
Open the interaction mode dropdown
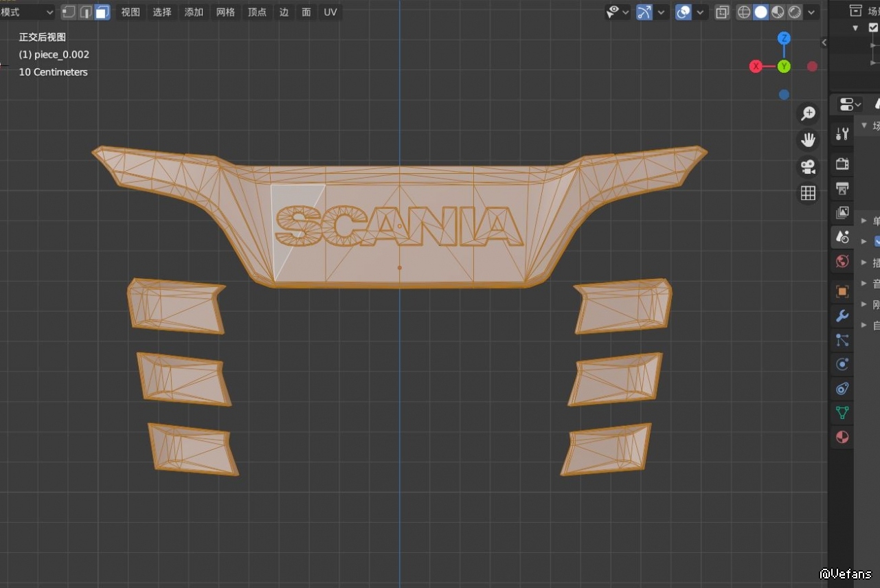(27, 12)
